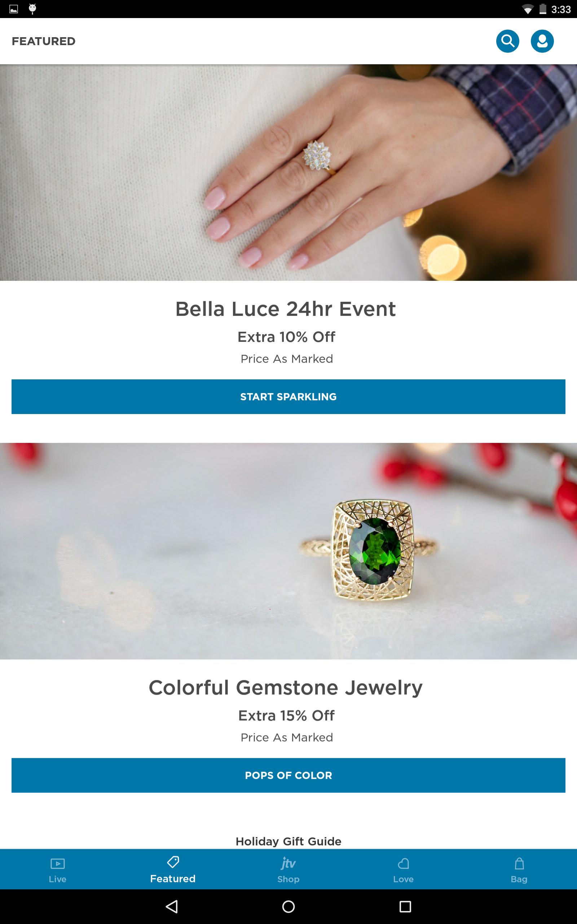Click the START SPARKLING button
Viewport: 577px width, 924px height.
point(288,396)
